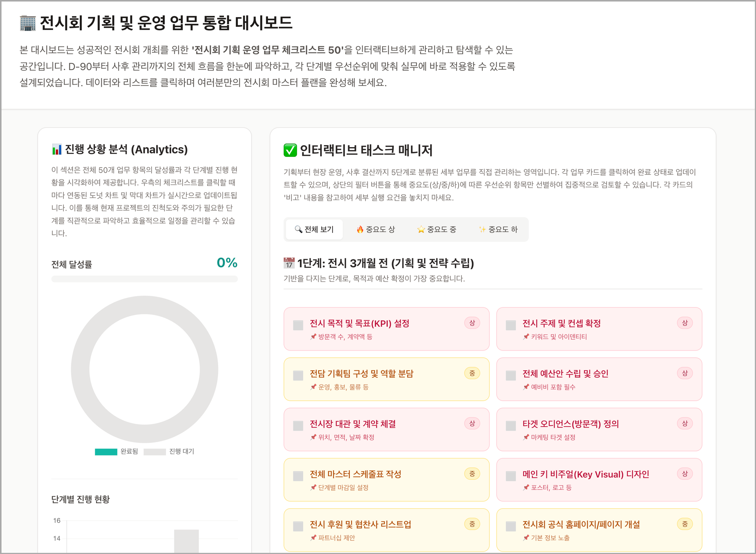The height and width of the screenshot is (554, 756).
Task: Click the pin icon under 전시 목적 및 목표(KPI) 설정
Action: (x=313, y=337)
